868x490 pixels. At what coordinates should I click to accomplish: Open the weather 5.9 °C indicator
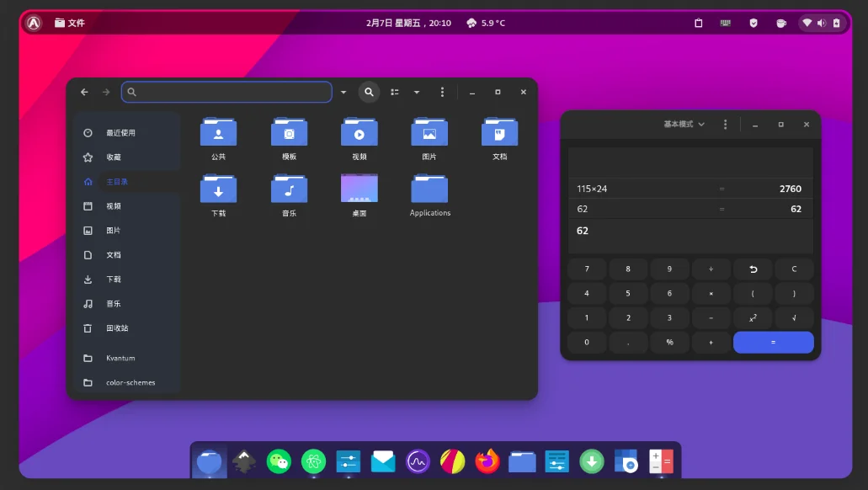(486, 23)
